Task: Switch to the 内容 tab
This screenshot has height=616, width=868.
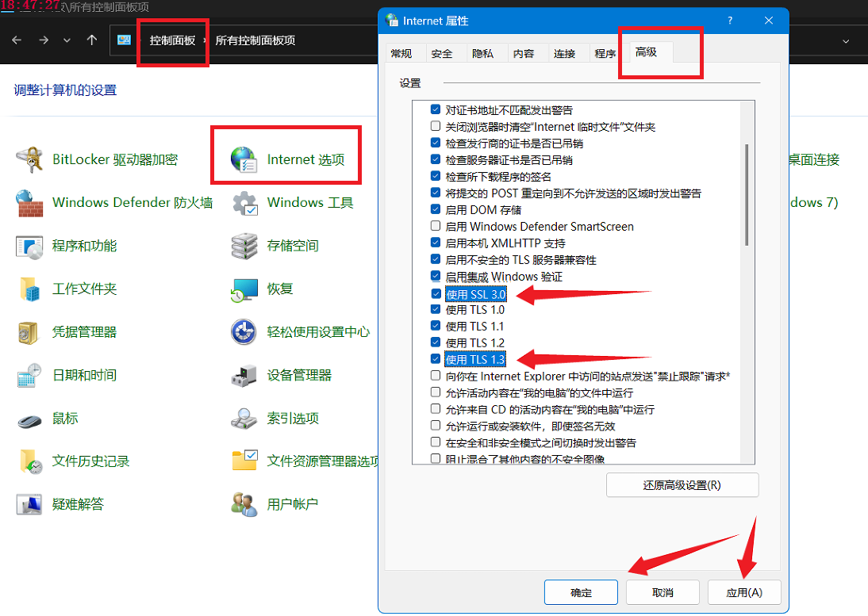Action: tap(524, 53)
